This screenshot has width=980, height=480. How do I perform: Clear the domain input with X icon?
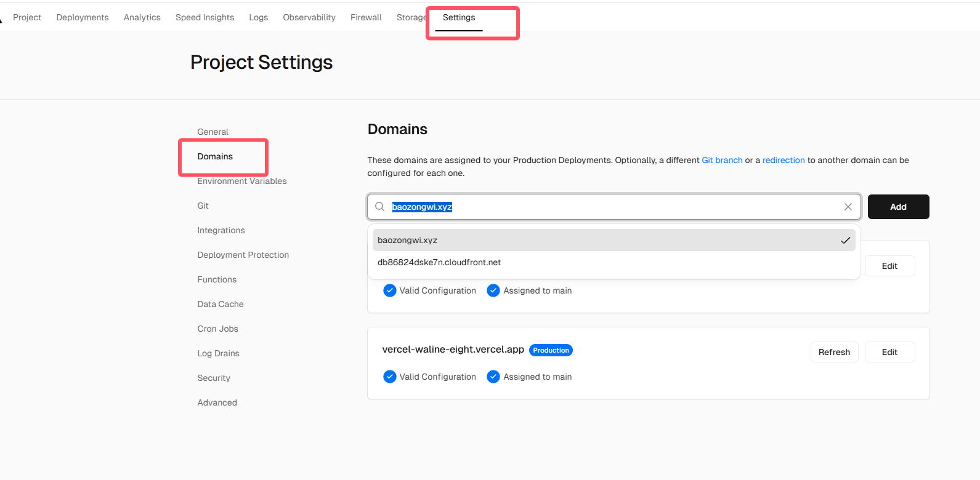pyautogui.click(x=848, y=207)
